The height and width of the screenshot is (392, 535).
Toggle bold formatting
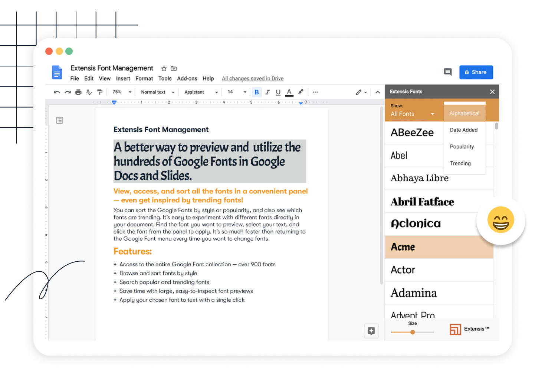point(257,92)
